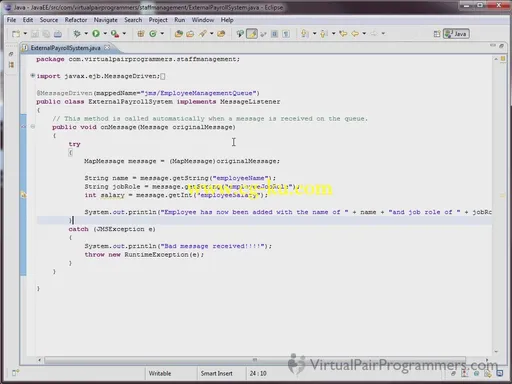
Task: Open the Debug configurations dropdown arrow
Action: (86, 34)
